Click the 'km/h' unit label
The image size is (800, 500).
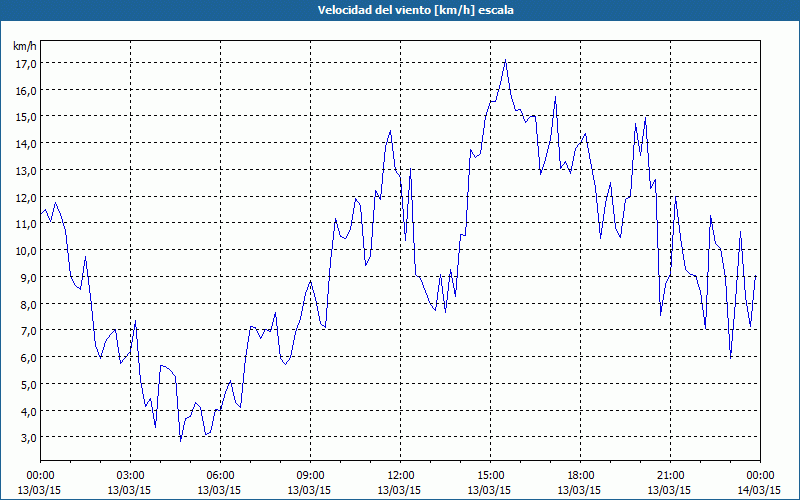pos(25,46)
